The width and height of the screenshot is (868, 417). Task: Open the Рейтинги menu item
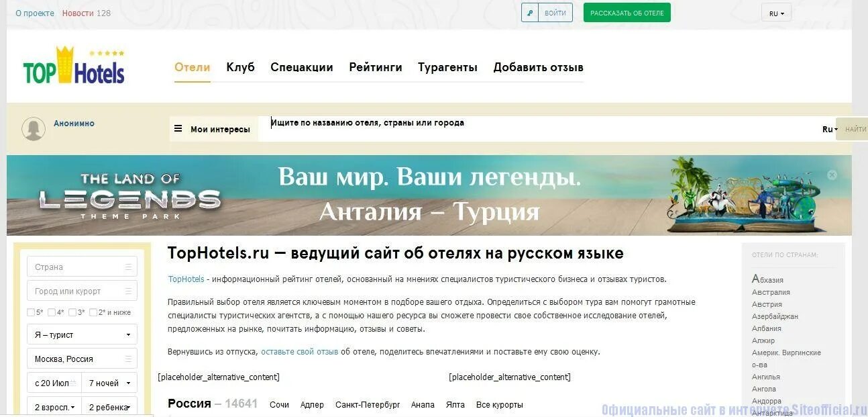click(x=376, y=67)
